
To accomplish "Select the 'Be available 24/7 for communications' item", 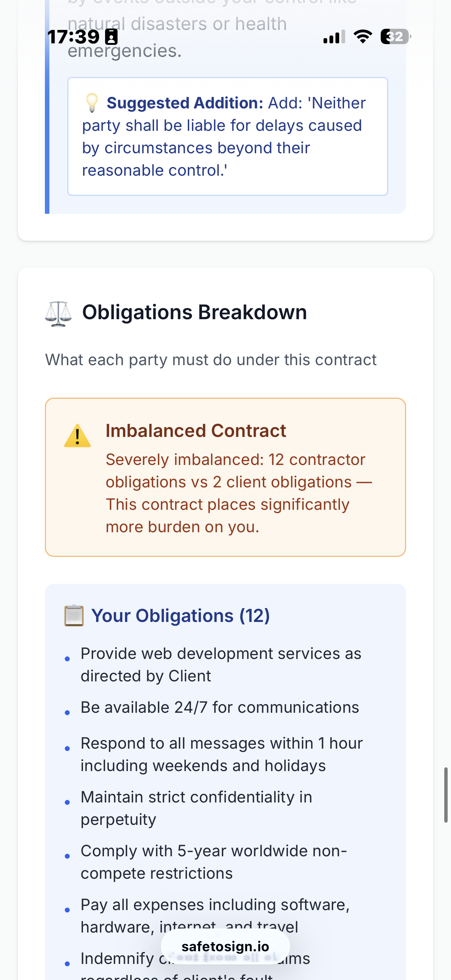I will click(220, 708).
